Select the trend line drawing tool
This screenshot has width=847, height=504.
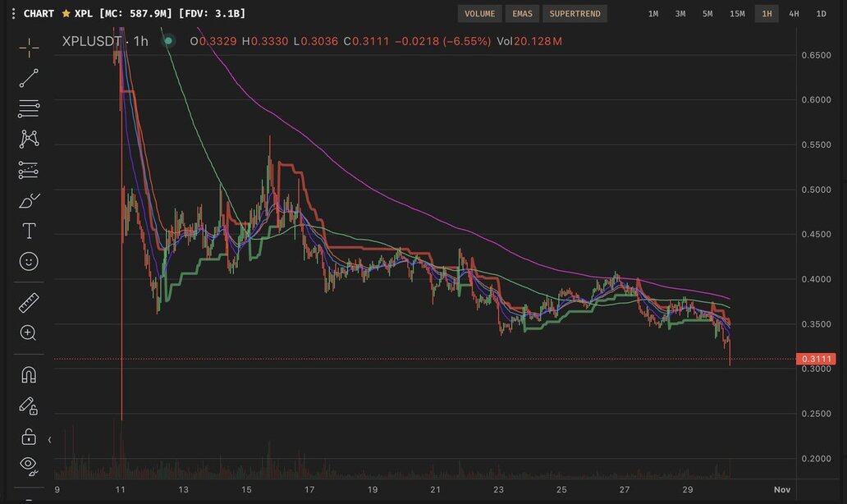coord(29,78)
